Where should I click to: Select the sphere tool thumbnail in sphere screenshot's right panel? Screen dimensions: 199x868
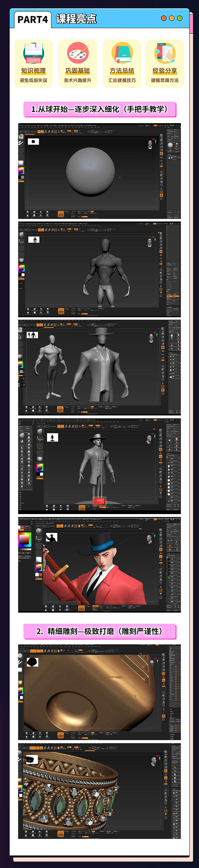pyautogui.click(x=170, y=145)
